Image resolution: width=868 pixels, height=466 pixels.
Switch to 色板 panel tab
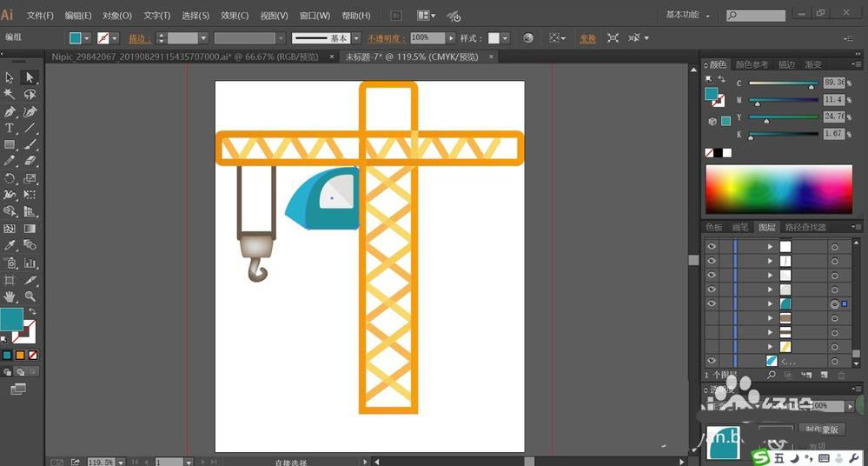click(714, 227)
